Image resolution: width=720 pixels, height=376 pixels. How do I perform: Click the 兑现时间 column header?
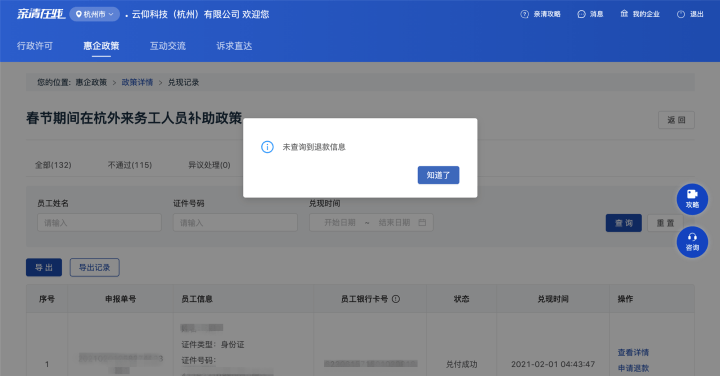(553, 299)
